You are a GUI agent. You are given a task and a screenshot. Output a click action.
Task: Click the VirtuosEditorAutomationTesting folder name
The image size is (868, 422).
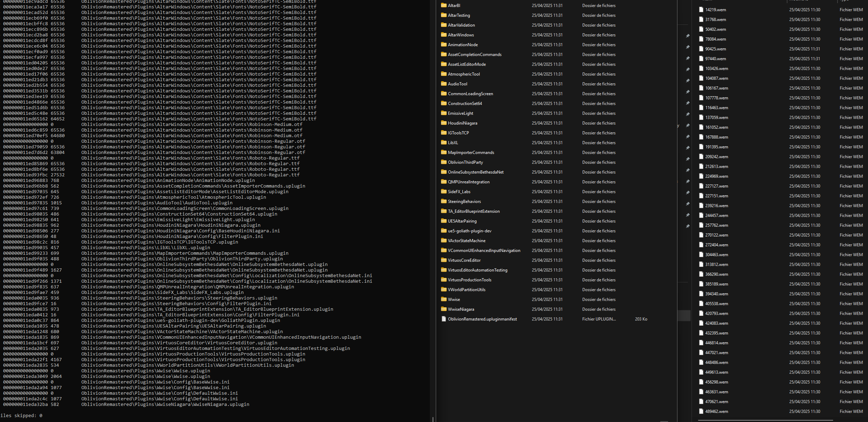478,270
